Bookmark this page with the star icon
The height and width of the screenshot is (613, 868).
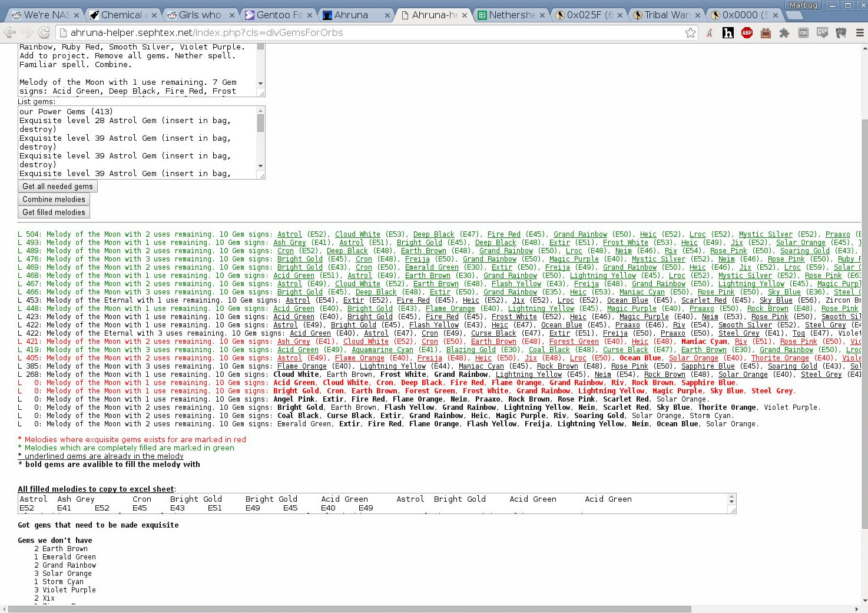tap(690, 33)
